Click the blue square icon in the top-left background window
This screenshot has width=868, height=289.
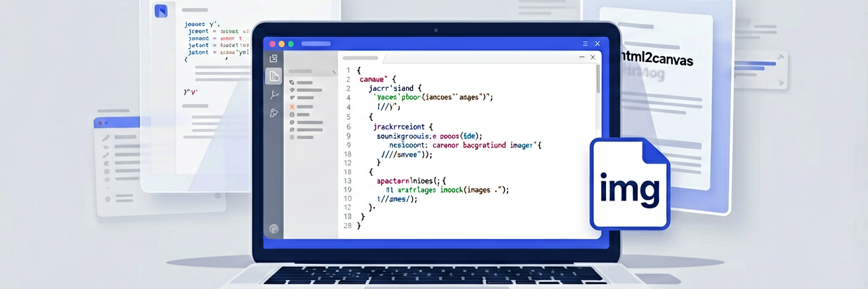pos(161,11)
